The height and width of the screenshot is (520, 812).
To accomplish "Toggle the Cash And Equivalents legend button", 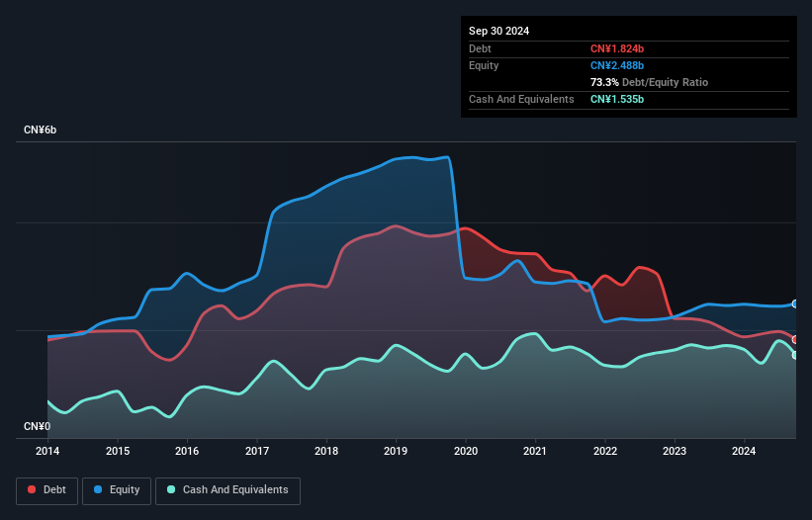I will (227, 490).
